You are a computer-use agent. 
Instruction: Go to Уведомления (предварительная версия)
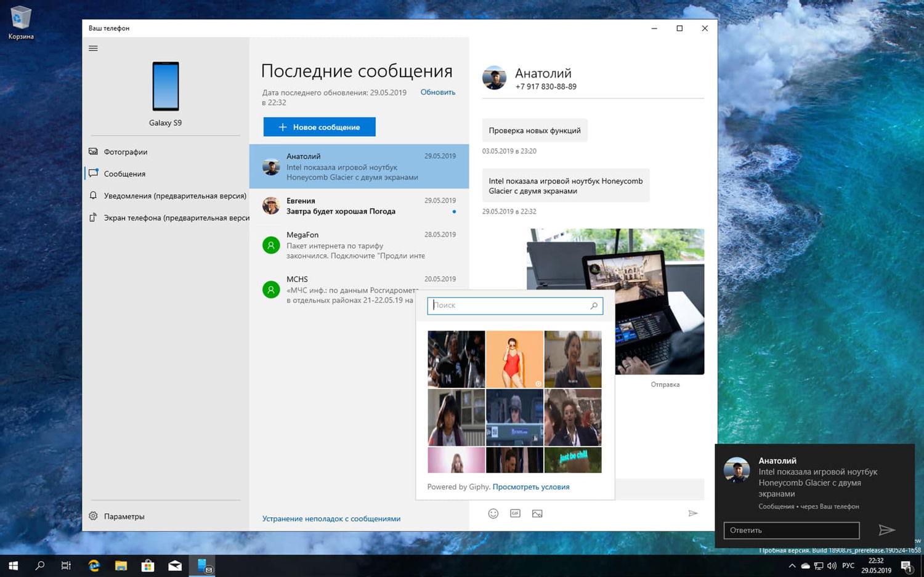pos(174,196)
